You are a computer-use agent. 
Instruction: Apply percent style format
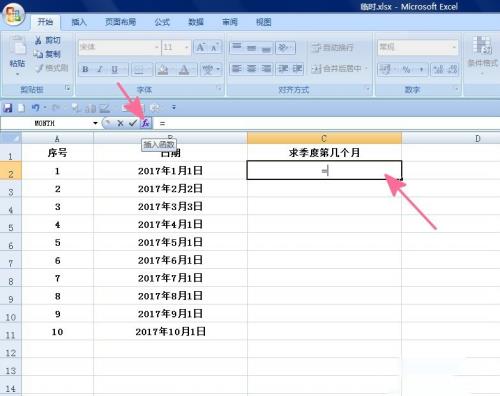tap(406, 69)
